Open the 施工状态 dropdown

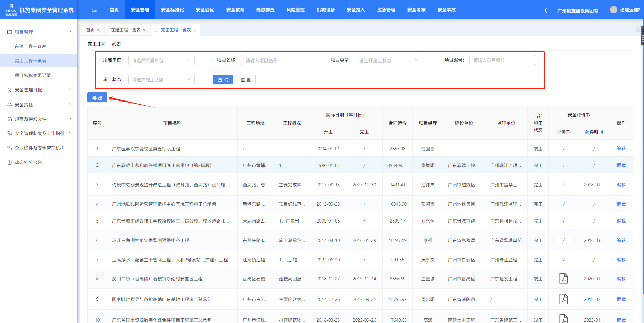(161, 80)
